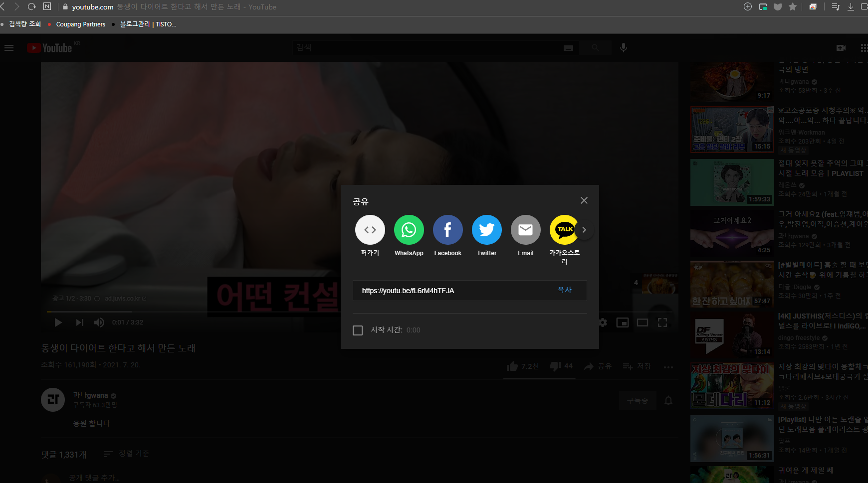Open more actions ellipsis below video
The width and height of the screenshot is (868, 483).
tap(668, 367)
